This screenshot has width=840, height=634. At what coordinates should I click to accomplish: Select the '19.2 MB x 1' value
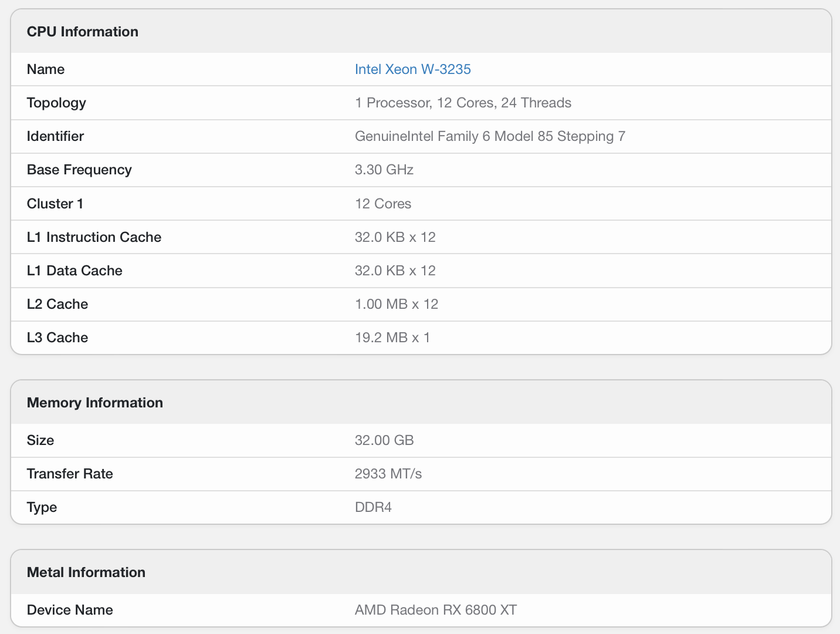tap(392, 338)
